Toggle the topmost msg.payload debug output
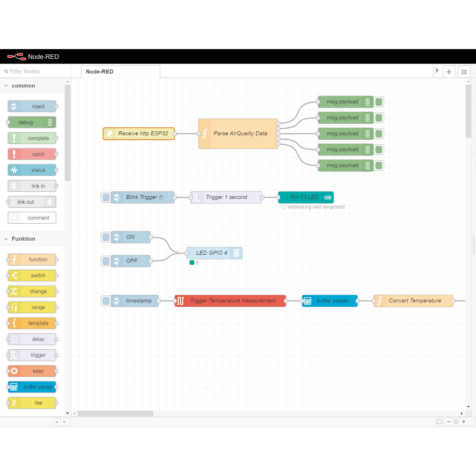 (x=379, y=102)
